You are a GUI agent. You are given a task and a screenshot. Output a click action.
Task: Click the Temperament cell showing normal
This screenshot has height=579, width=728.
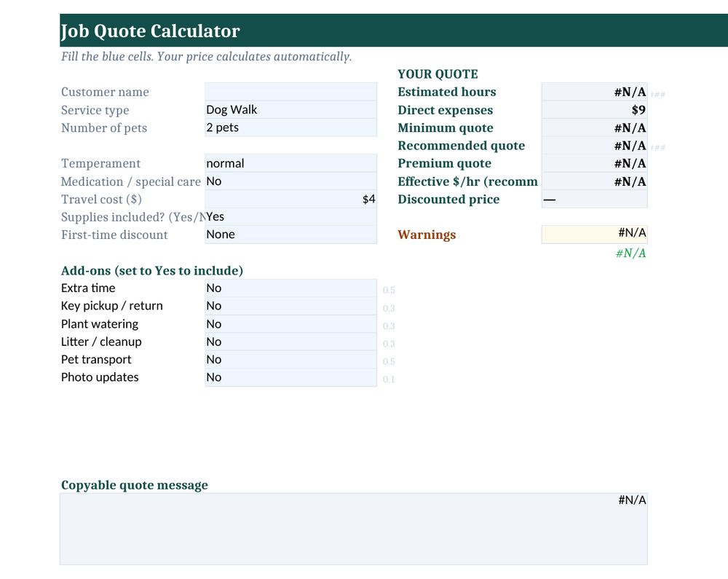[x=290, y=163]
